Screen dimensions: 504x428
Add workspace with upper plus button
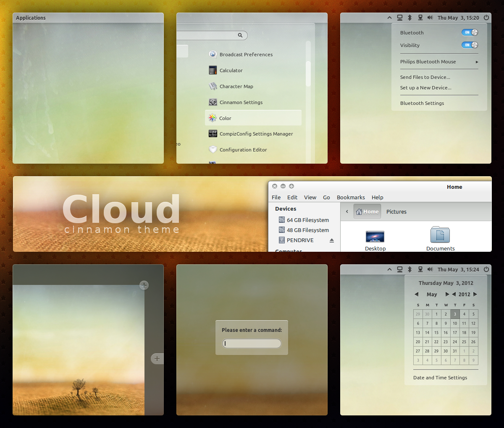click(144, 285)
